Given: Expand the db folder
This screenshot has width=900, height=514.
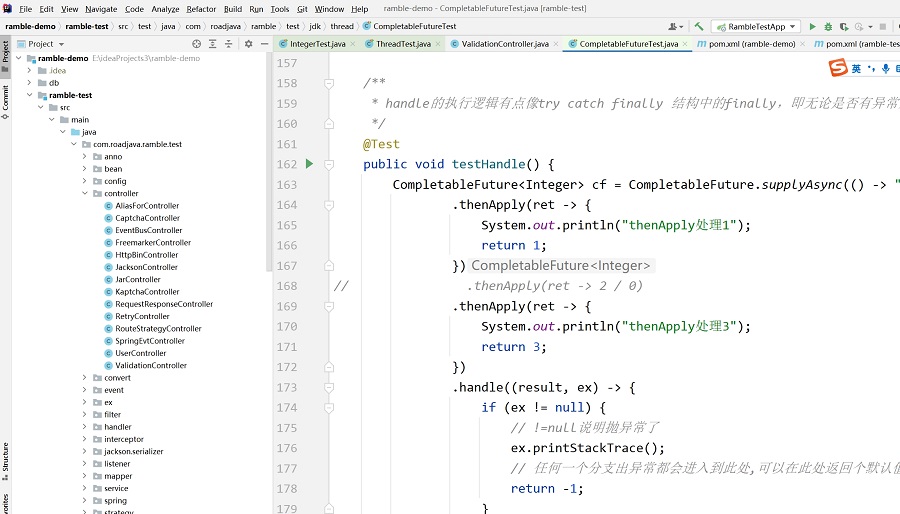Looking at the screenshot, I should point(29,83).
